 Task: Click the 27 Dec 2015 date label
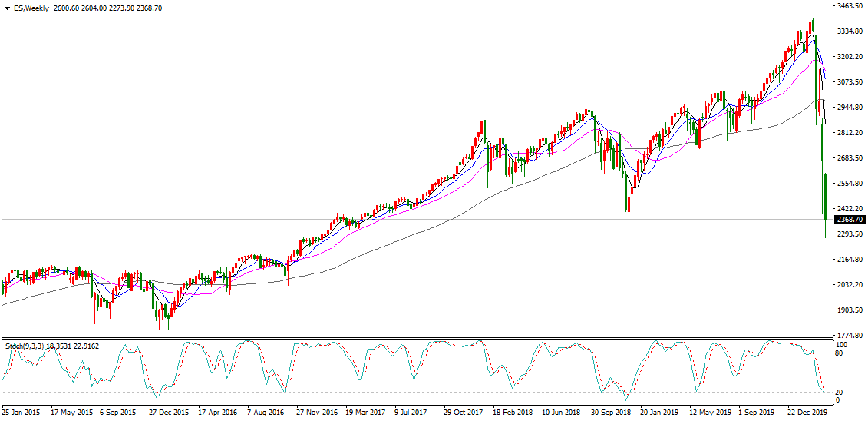[x=168, y=412]
